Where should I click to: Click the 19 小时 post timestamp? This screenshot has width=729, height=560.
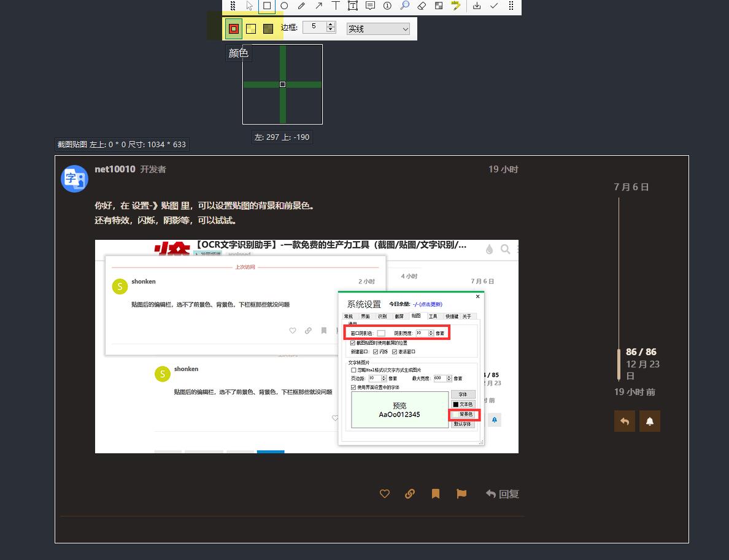[x=503, y=169]
